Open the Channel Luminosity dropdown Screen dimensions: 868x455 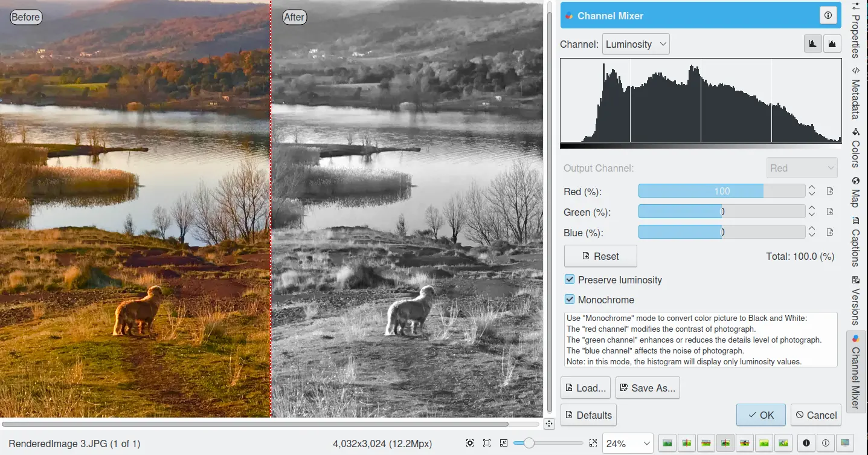636,44
